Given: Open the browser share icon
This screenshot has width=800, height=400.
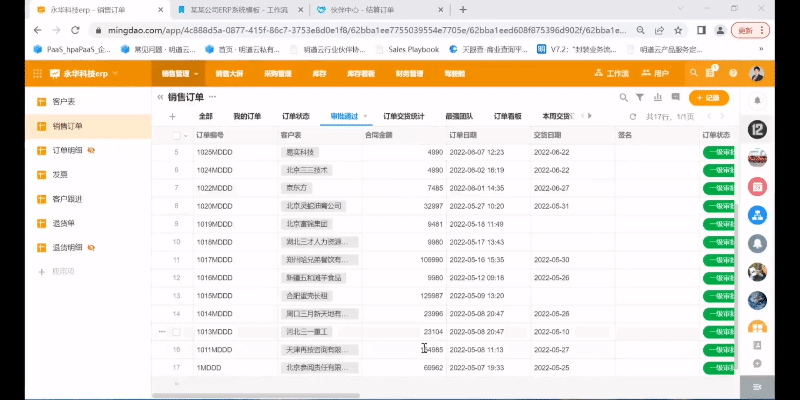Looking at the screenshot, I should (660, 30).
